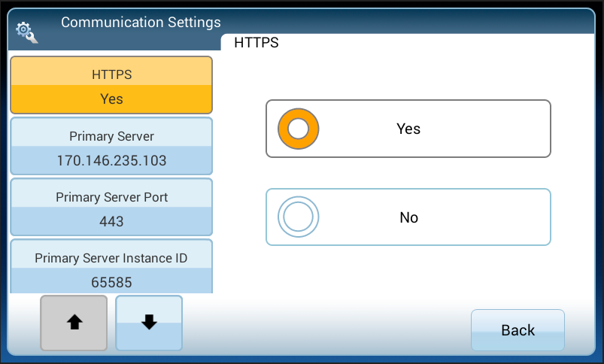Click the empty right side of the No option box
The width and height of the screenshot is (604, 364).
(504, 217)
